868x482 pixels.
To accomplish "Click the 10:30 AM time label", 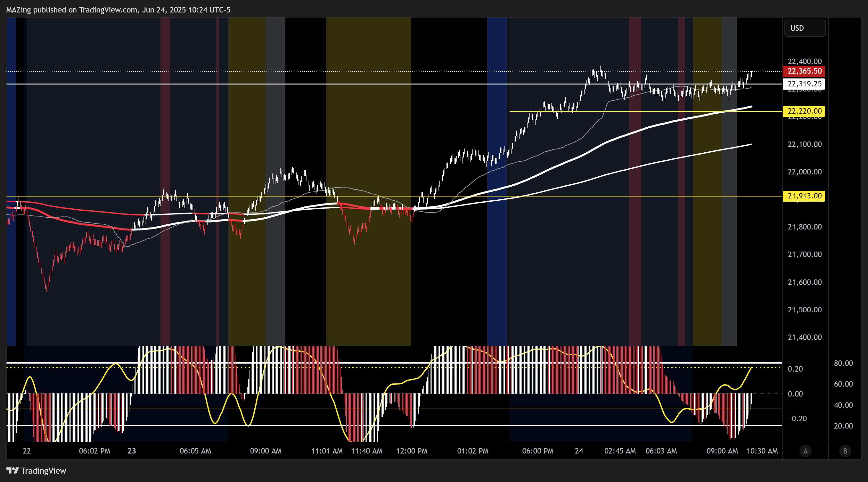I will point(762,451).
